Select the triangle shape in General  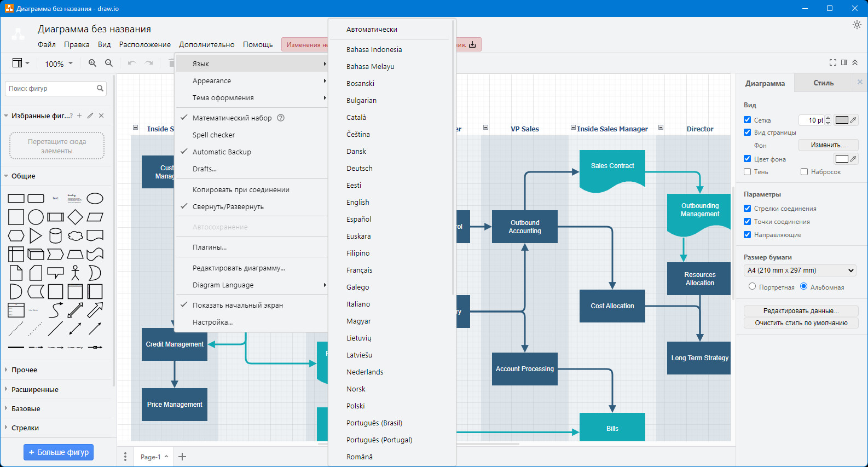36,235
